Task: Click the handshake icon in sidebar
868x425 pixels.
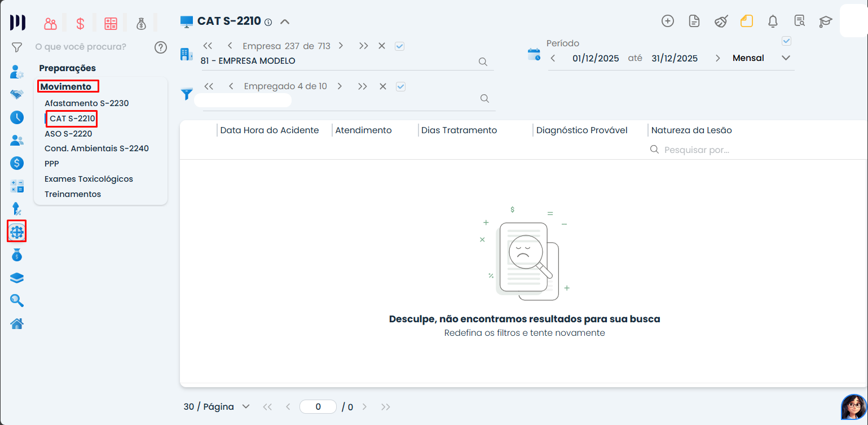Action: (x=17, y=94)
